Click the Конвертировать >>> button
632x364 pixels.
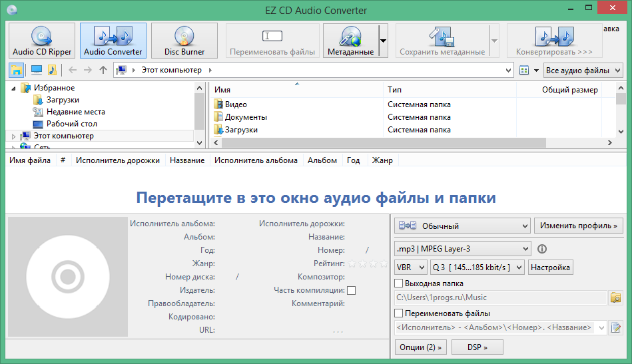(x=554, y=41)
